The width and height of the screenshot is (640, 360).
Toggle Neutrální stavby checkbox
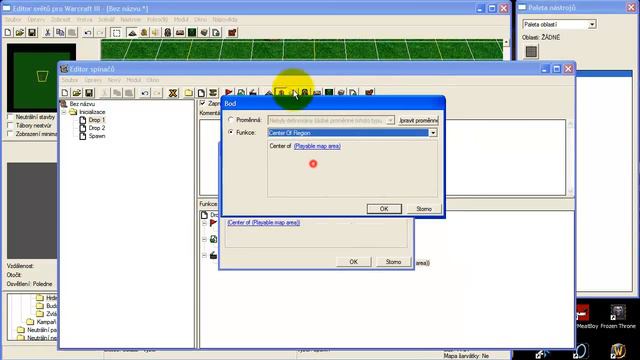tap(11, 117)
